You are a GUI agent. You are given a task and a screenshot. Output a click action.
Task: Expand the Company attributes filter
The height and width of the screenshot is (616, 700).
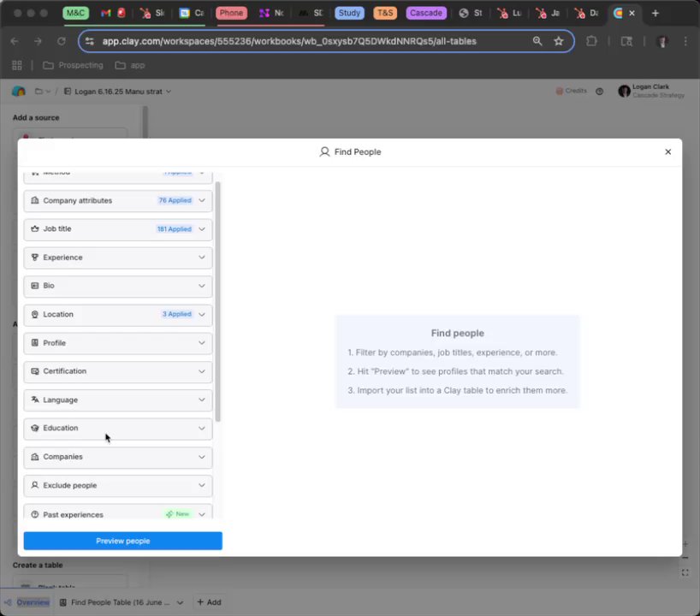click(x=118, y=200)
